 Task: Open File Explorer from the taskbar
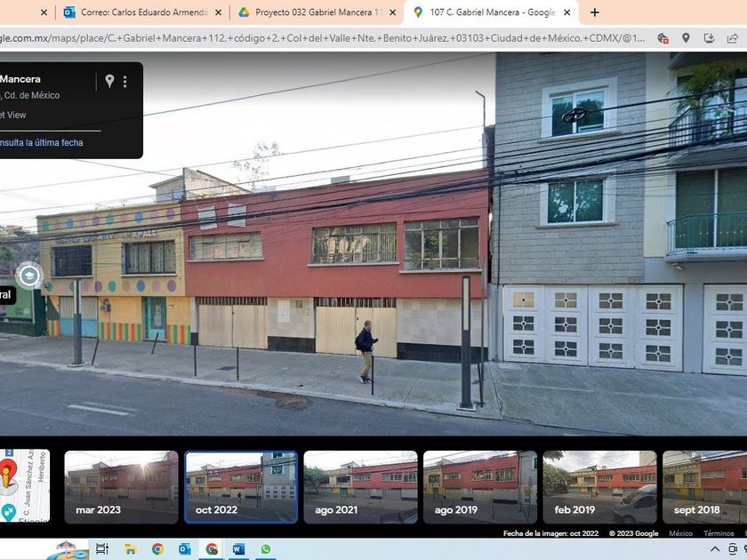pyautogui.click(x=130, y=549)
